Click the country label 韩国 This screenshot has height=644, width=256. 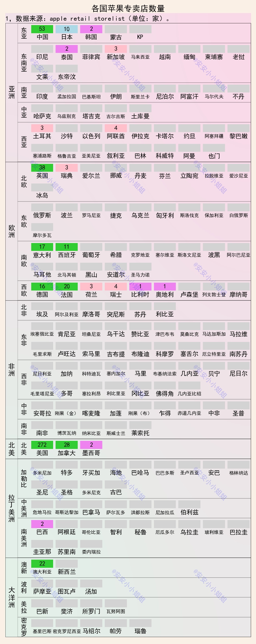click(91, 37)
